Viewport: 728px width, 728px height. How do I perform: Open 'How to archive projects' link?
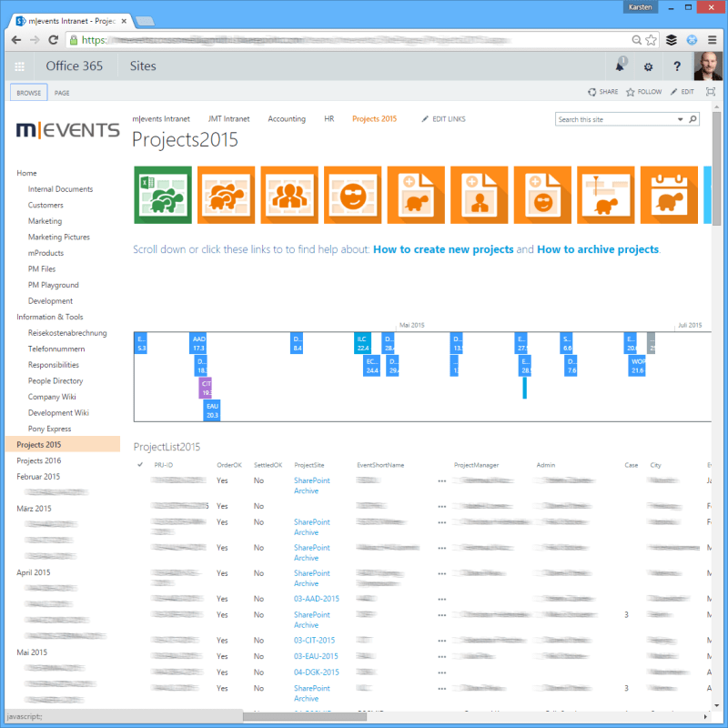[x=597, y=249]
